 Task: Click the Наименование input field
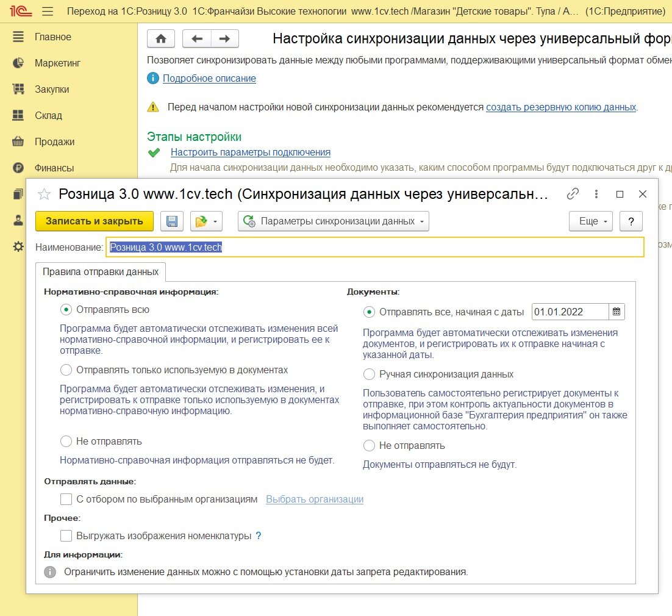pyautogui.click(x=375, y=248)
